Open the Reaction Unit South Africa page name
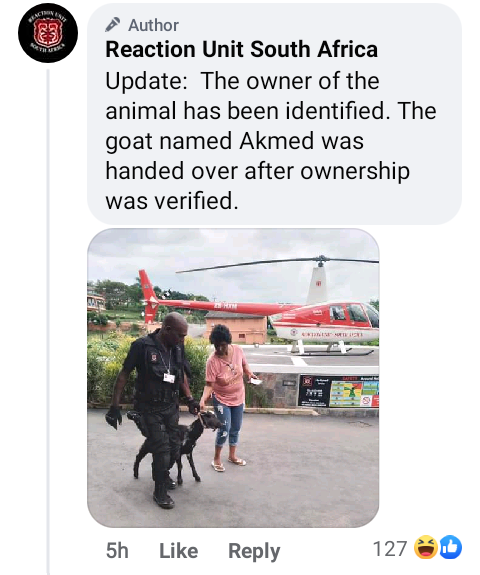This screenshot has width=480, height=575. (241, 49)
